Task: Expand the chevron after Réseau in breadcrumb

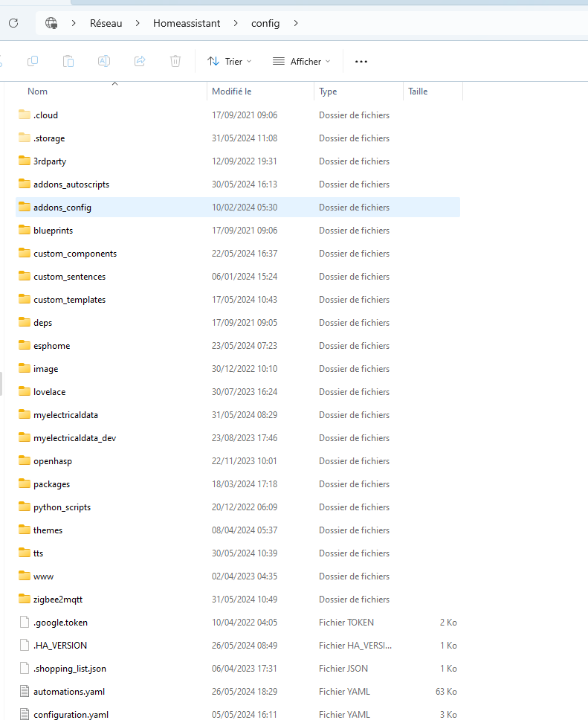Action: [138, 23]
